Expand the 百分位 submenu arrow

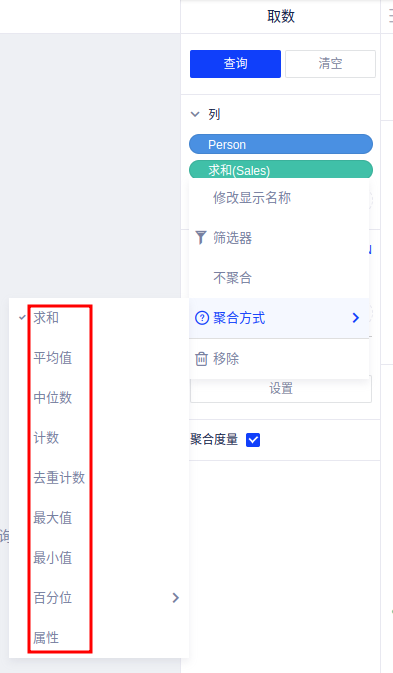tap(175, 598)
